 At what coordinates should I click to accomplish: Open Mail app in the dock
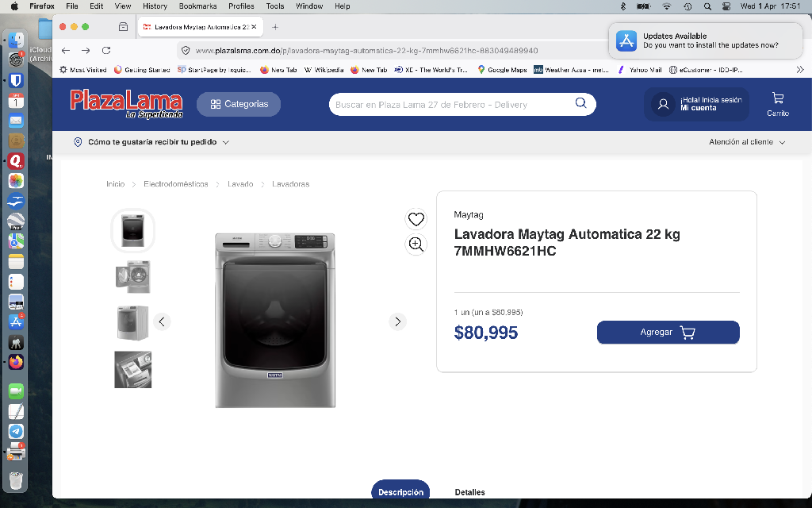(x=16, y=121)
